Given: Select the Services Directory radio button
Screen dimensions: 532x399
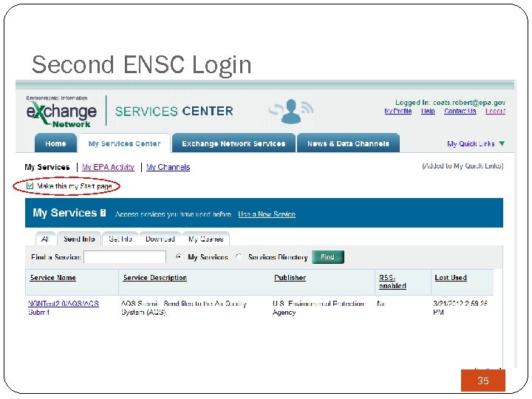Looking at the screenshot, I should coord(239,257).
